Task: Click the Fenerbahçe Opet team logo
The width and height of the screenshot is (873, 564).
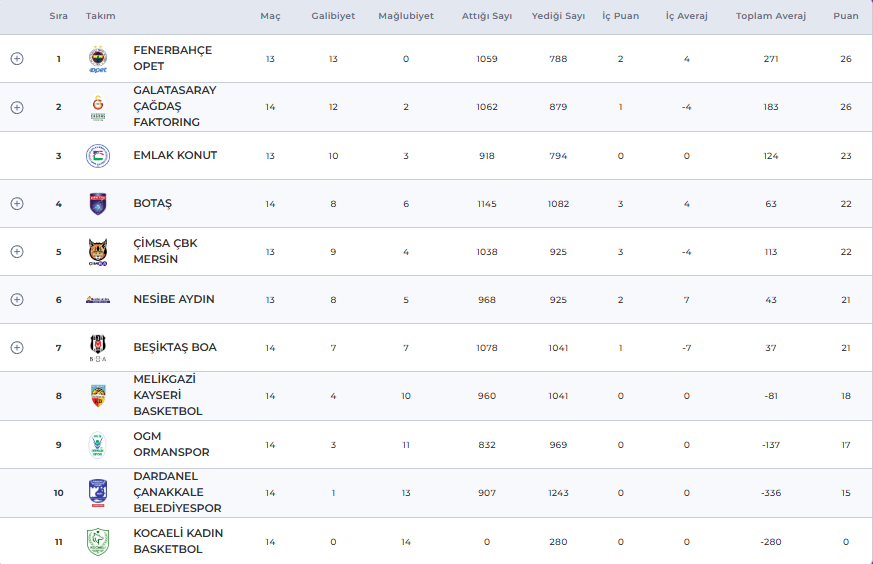Action: click(97, 59)
